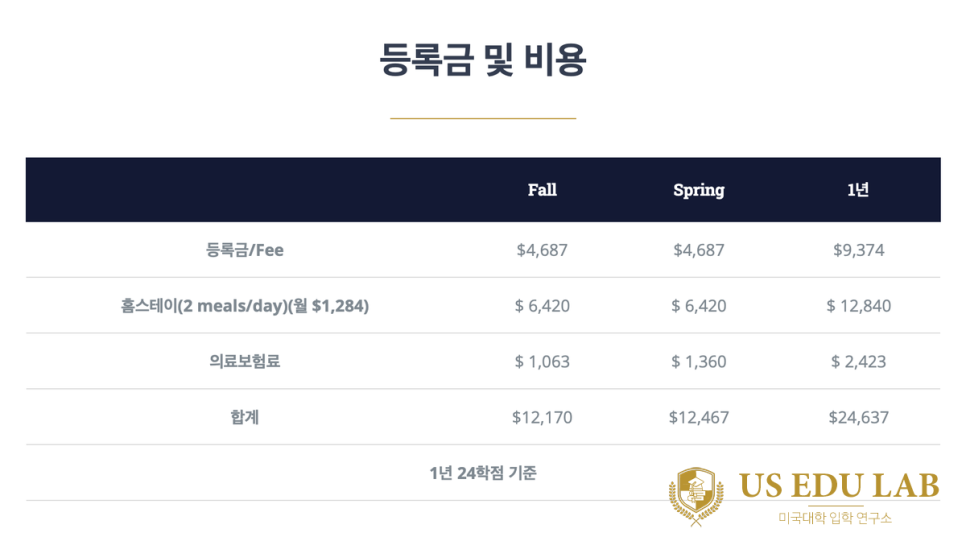Click the 합계 row label
The image size is (966, 537).
tap(245, 417)
